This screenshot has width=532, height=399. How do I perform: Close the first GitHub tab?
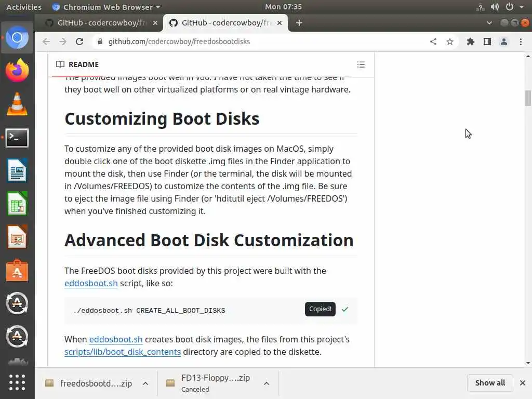coord(155,23)
